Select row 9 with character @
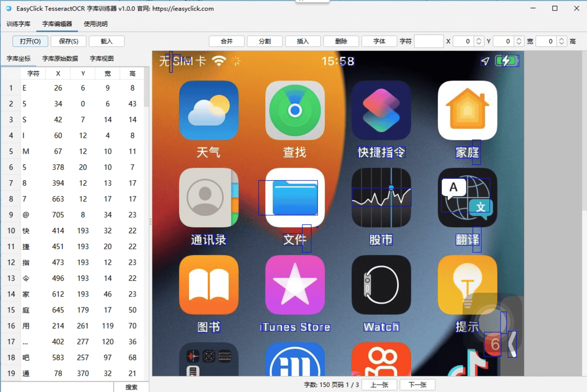This screenshot has height=392, width=587. coord(73,215)
